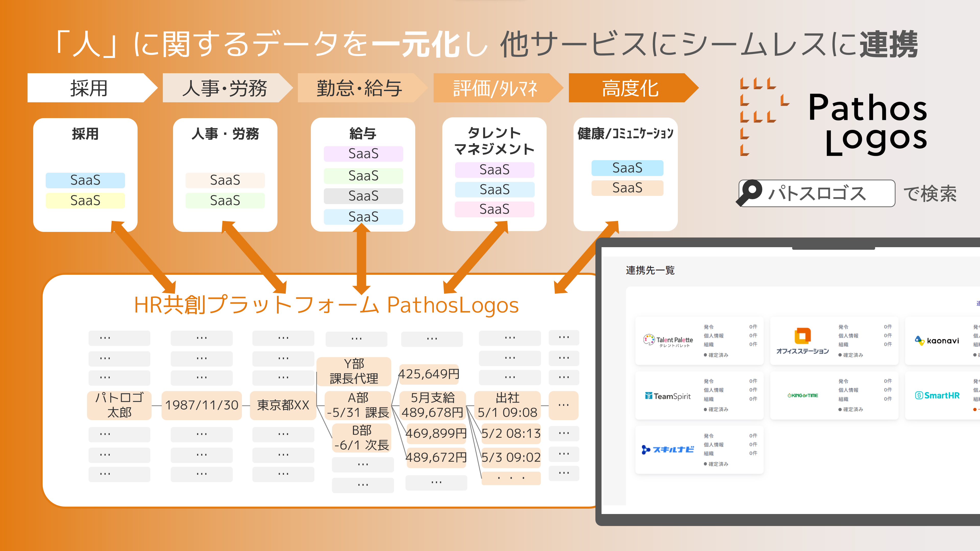The width and height of the screenshot is (980, 551).
Task: Select the 高度化 stage arrow tab
Action: point(630,88)
